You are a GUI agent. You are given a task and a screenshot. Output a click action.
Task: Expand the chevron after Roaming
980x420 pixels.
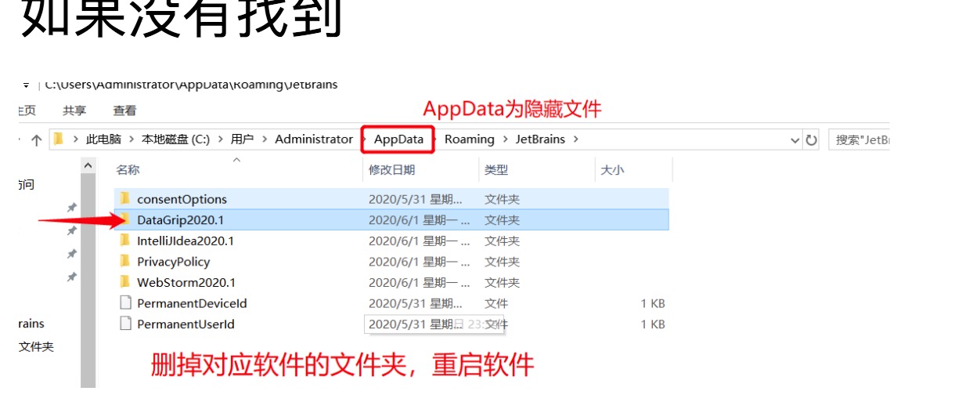pyautogui.click(x=505, y=139)
